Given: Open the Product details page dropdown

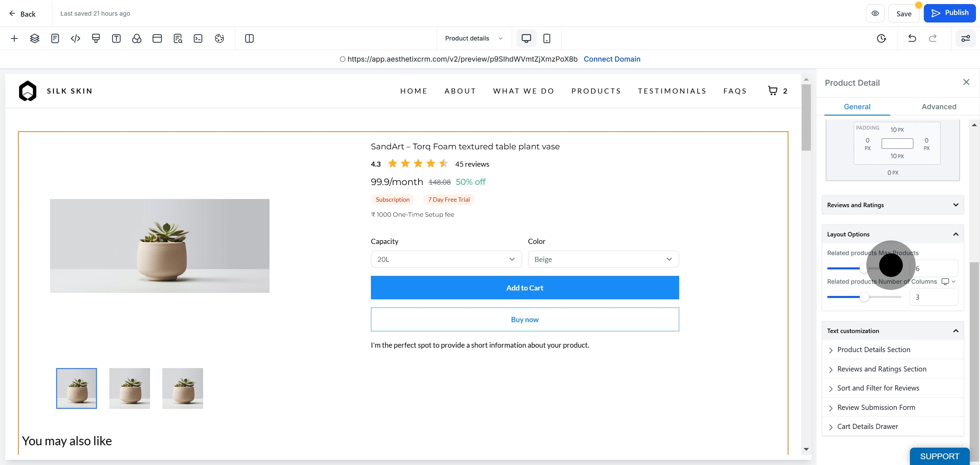Looking at the screenshot, I should [x=474, y=38].
